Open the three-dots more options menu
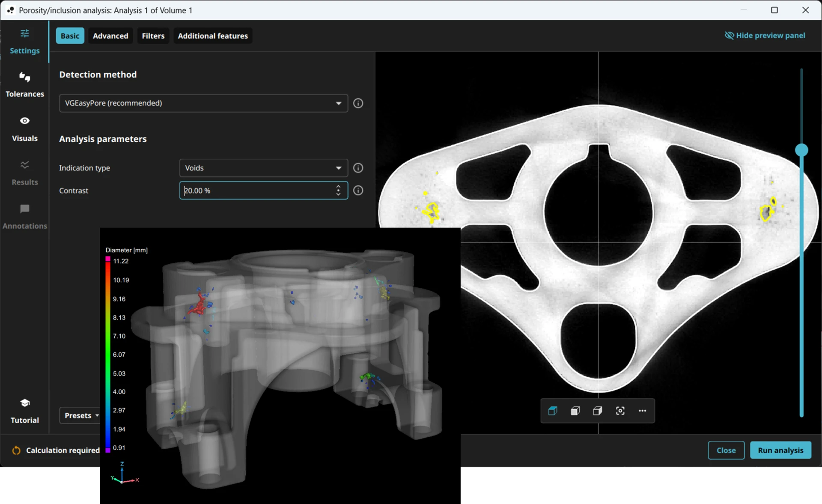 click(642, 411)
